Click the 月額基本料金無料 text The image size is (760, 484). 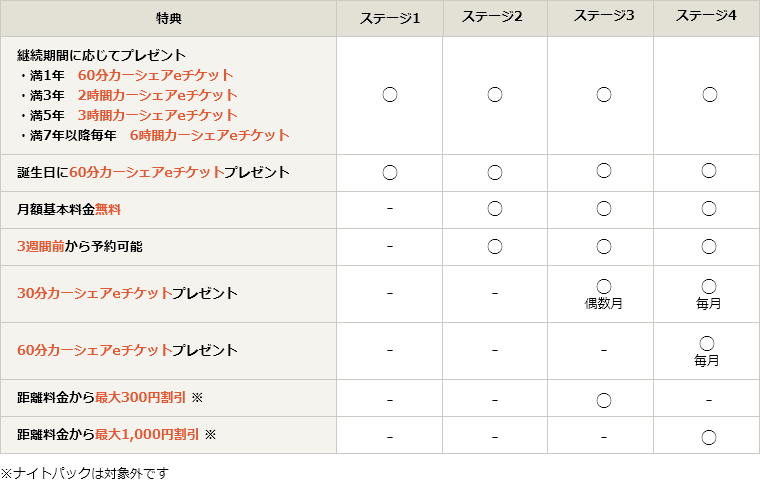(x=69, y=210)
